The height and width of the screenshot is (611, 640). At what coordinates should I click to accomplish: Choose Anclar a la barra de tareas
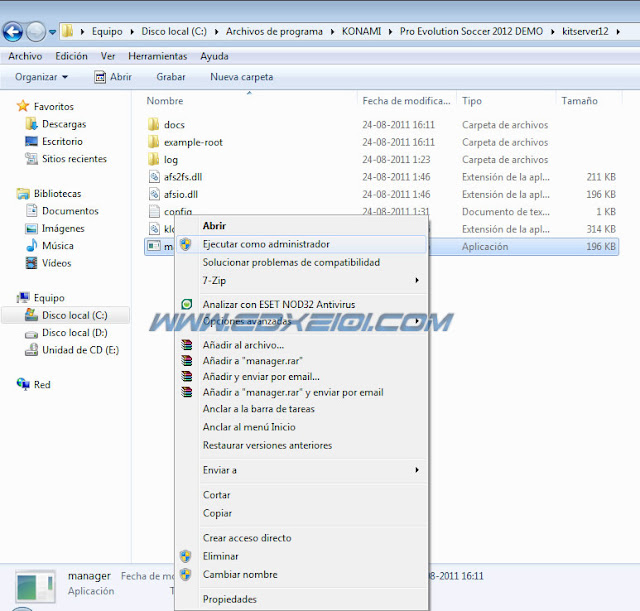point(301,409)
